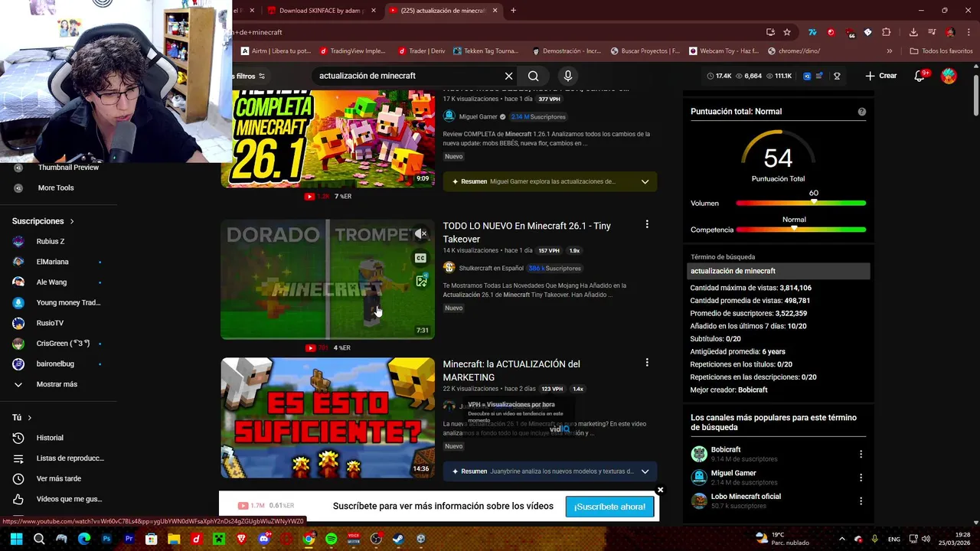Viewport: 980px width, 551px height.
Task: Expand the Tú section arrow
Action: (x=30, y=418)
